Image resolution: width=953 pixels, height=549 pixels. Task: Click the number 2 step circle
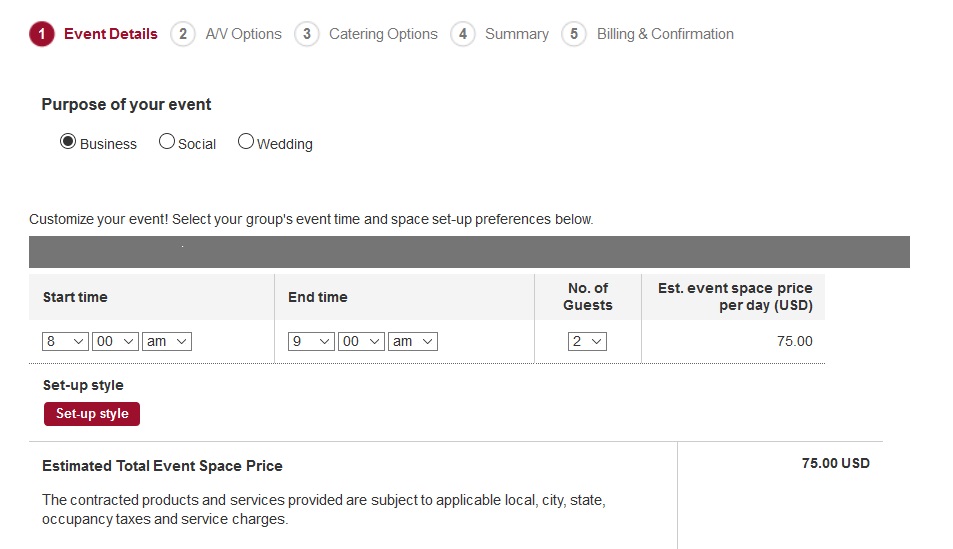(182, 34)
